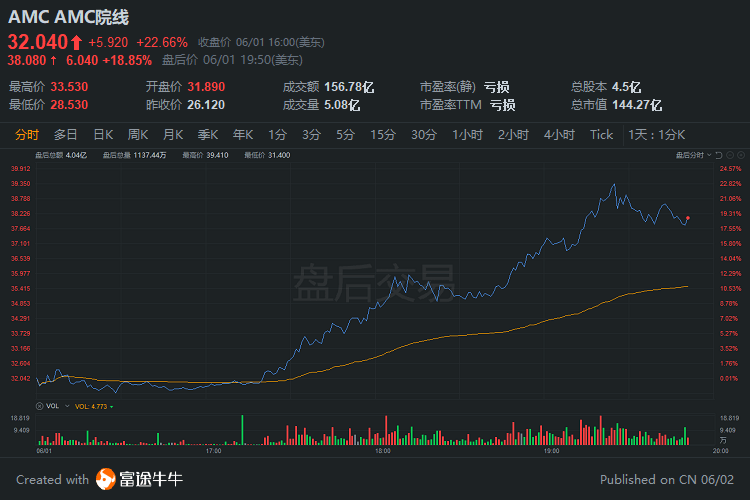
Task: Click the 32.042 price axis label
Action: pos(21,378)
